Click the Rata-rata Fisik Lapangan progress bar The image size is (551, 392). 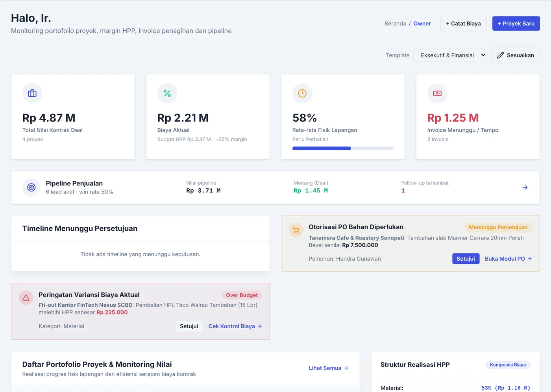point(343,148)
